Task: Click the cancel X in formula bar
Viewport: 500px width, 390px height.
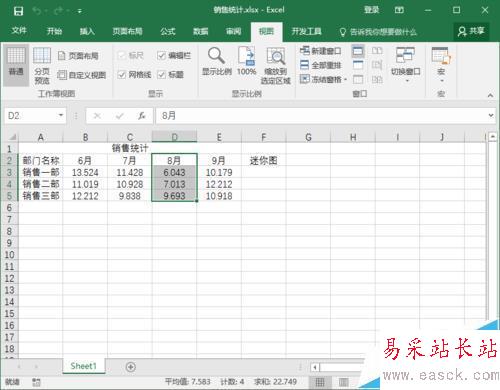Action: click(x=97, y=116)
